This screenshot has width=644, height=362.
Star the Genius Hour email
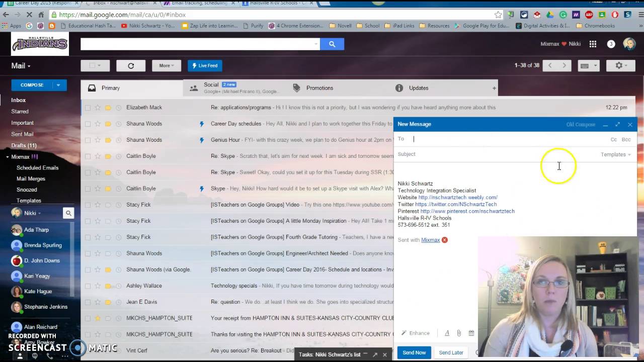click(98, 140)
